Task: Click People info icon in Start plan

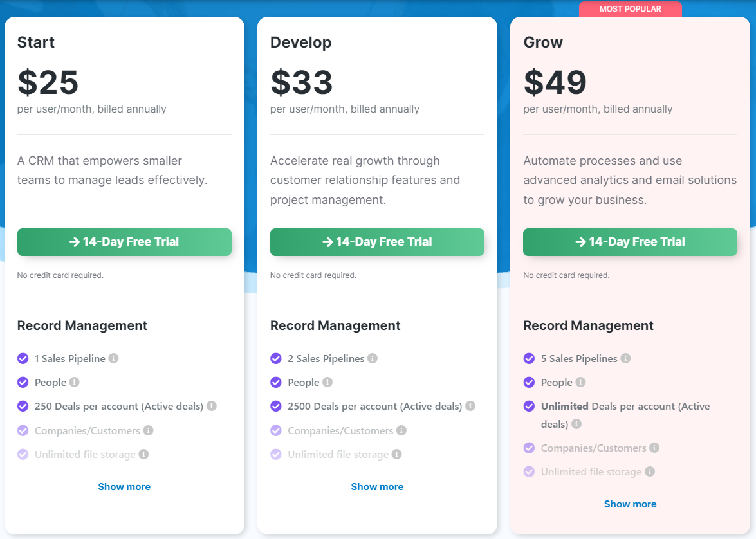Action: point(75,382)
